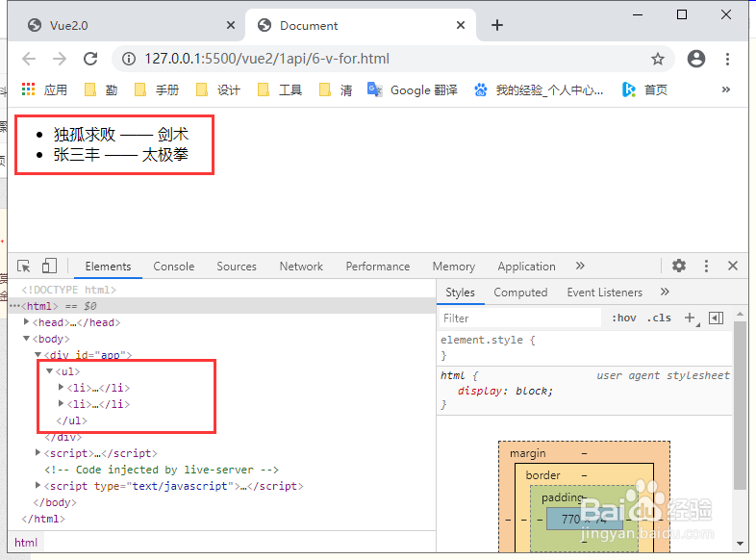This screenshot has width=756, height=560.
Task: Click the styles Filter input
Action: click(x=520, y=318)
